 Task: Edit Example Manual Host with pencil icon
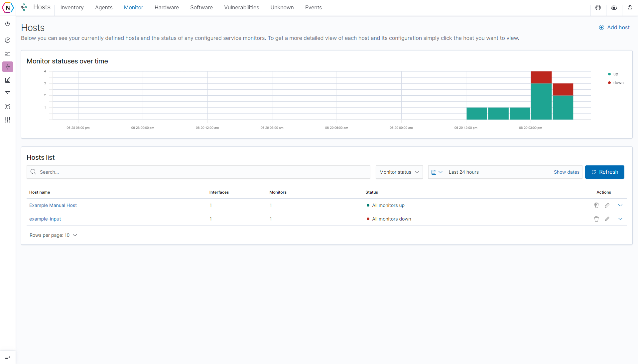(607, 205)
